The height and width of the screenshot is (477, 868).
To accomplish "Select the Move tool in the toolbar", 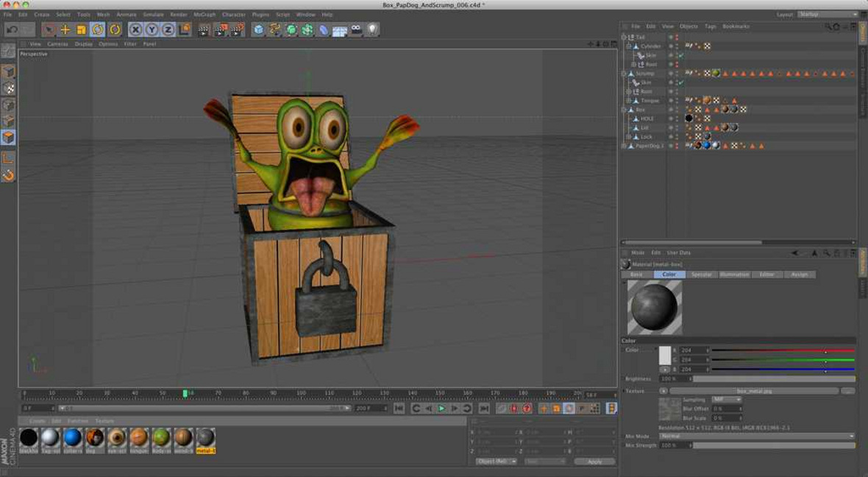I will point(65,29).
